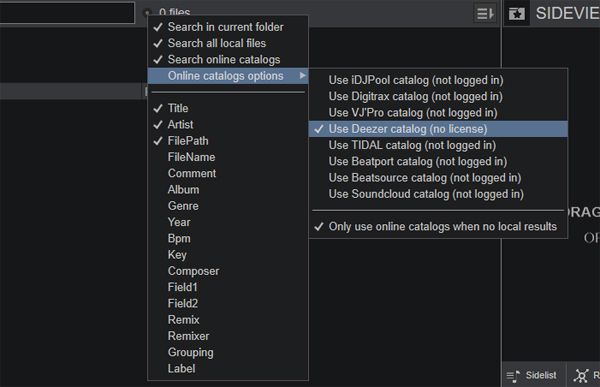The height and width of the screenshot is (387, 600).
Task: Enable Field1 search field
Action: (x=228, y=287)
